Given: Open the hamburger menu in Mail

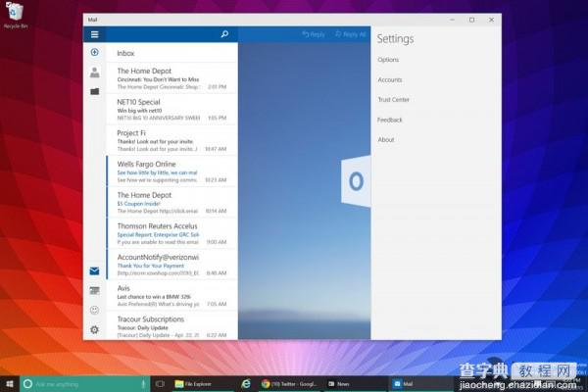Looking at the screenshot, I should (x=94, y=34).
